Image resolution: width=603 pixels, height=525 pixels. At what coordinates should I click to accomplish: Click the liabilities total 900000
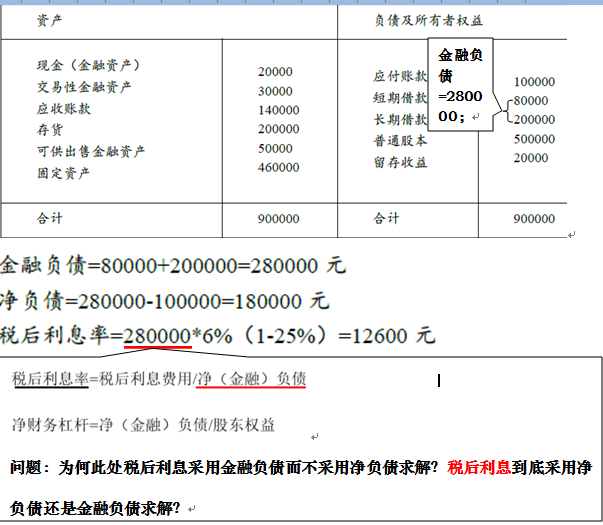pos(534,218)
